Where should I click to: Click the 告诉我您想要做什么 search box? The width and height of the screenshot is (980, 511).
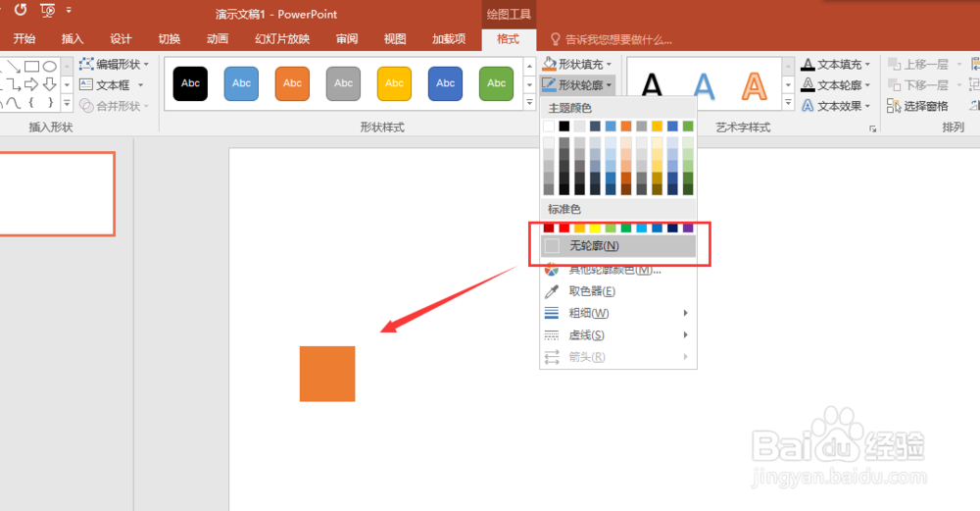[x=612, y=39]
